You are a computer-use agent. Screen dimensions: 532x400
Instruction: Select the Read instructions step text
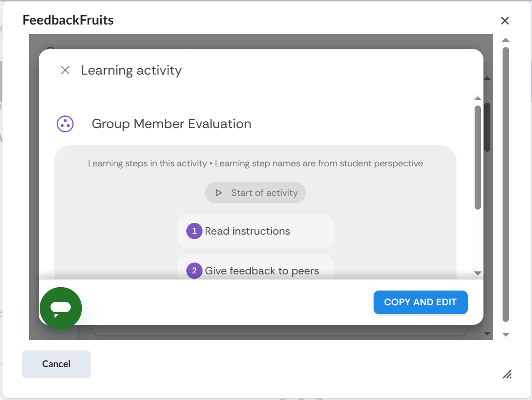click(x=248, y=231)
